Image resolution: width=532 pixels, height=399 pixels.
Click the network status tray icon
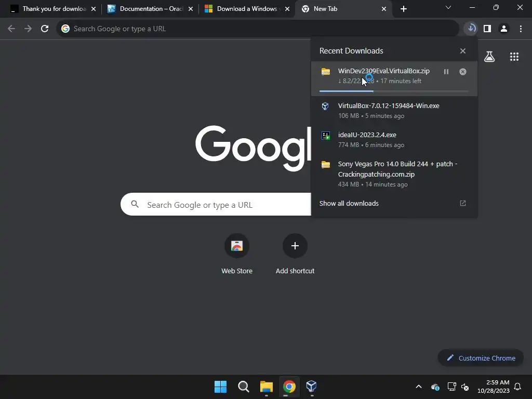[x=451, y=387]
